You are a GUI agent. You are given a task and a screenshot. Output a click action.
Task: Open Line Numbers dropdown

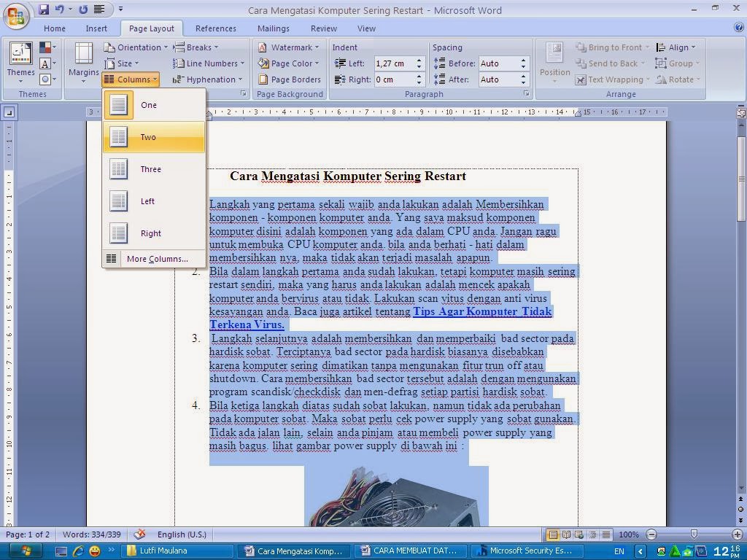(209, 63)
